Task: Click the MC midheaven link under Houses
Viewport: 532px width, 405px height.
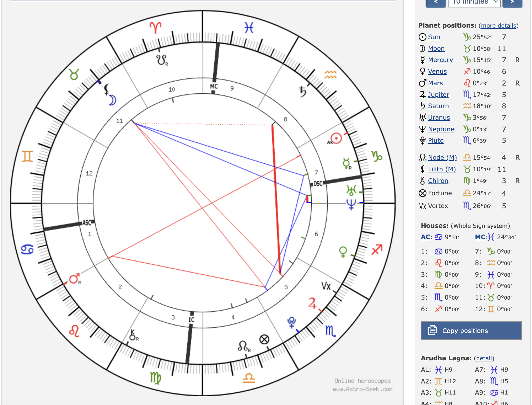Action: [x=480, y=237]
